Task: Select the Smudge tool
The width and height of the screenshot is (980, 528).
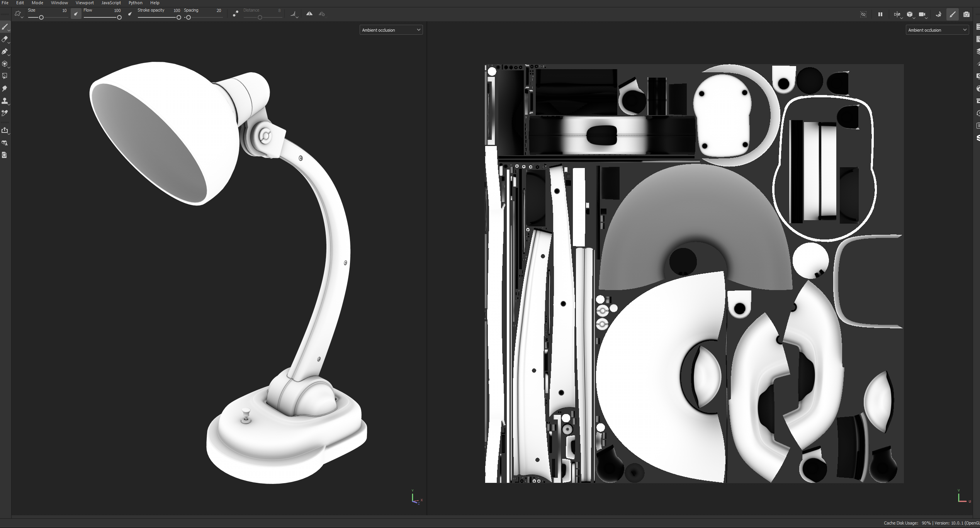Action: pyautogui.click(x=5, y=88)
